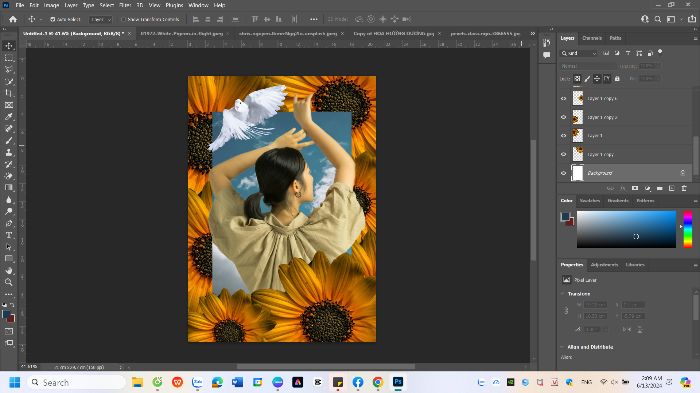Open the Layers panel flyout menu
Screen dimensions: 700x393
coord(695,38)
